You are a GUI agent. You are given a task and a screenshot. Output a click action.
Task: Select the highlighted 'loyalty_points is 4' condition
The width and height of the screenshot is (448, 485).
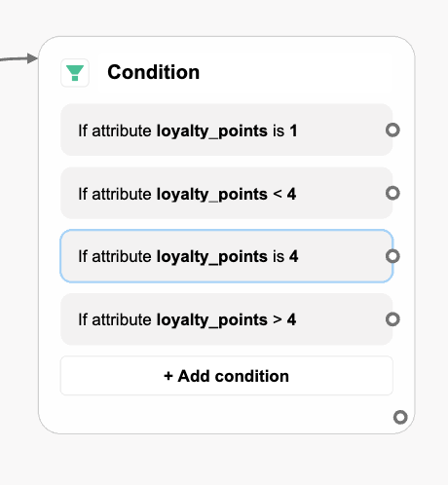click(x=227, y=256)
